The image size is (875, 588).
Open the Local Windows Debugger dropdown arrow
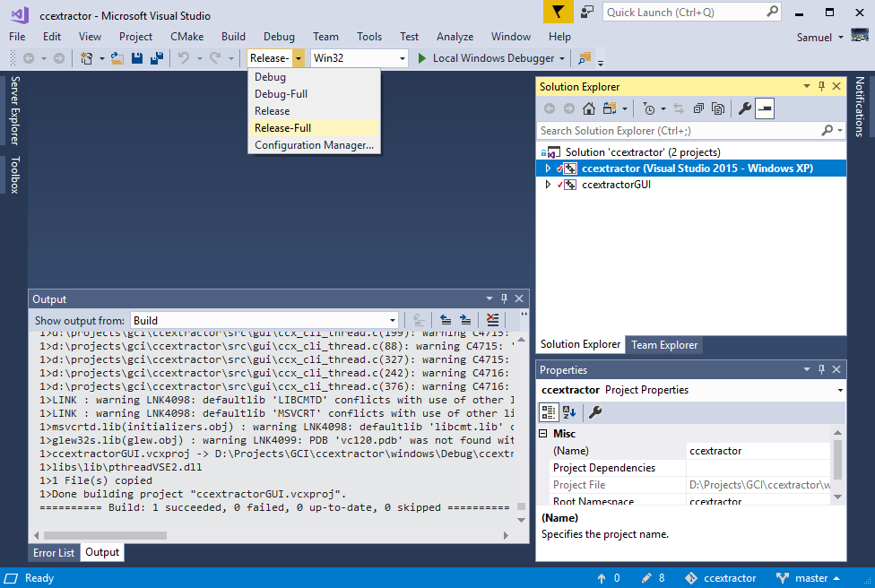pos(562,58)
